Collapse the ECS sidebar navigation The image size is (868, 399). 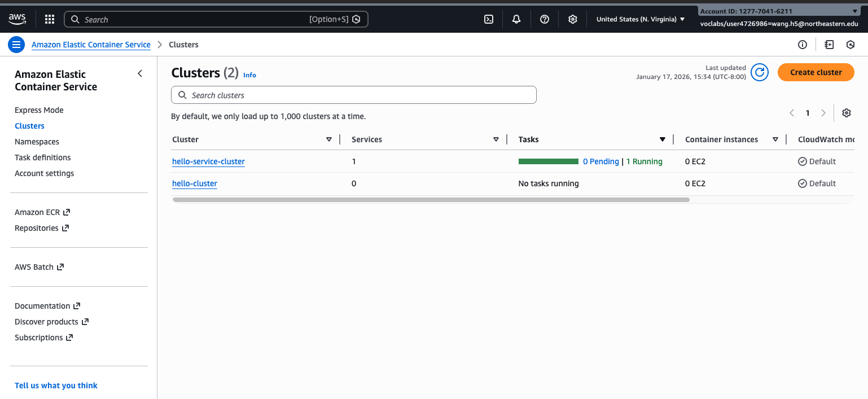(140, 74)
